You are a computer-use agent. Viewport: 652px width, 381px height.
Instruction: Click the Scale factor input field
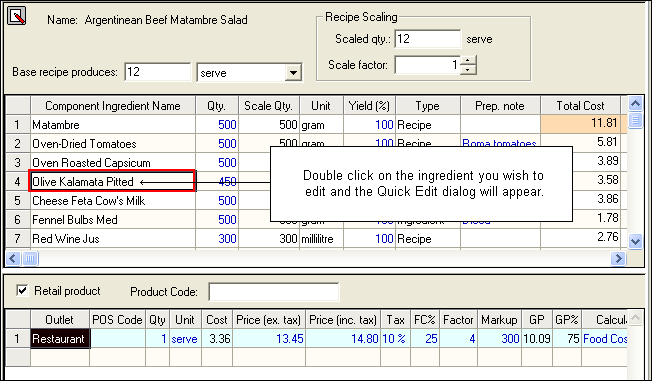(427, 65)
